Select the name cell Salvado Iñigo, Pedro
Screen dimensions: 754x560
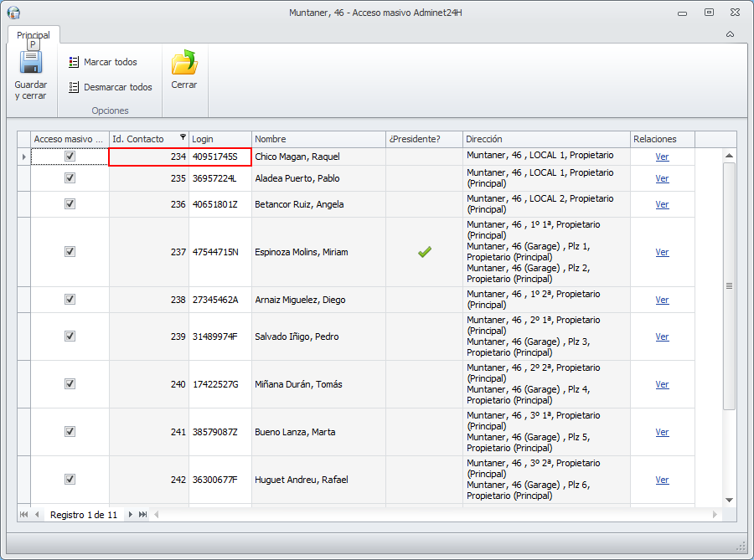tap(318, 337)
